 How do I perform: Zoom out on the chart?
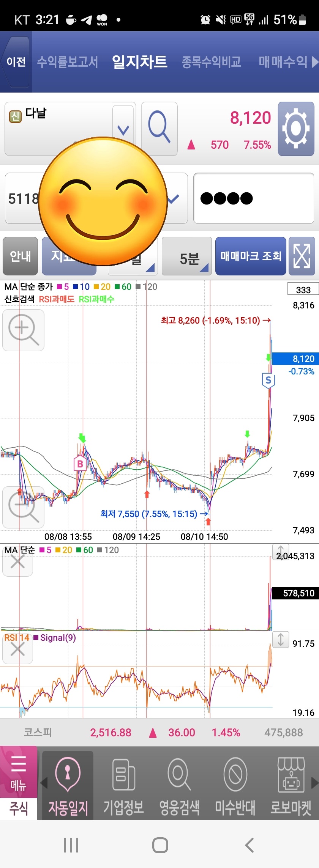[24, 508]
